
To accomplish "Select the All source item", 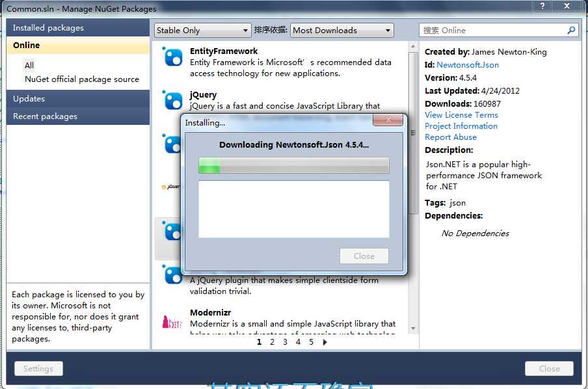I will 29,66.
